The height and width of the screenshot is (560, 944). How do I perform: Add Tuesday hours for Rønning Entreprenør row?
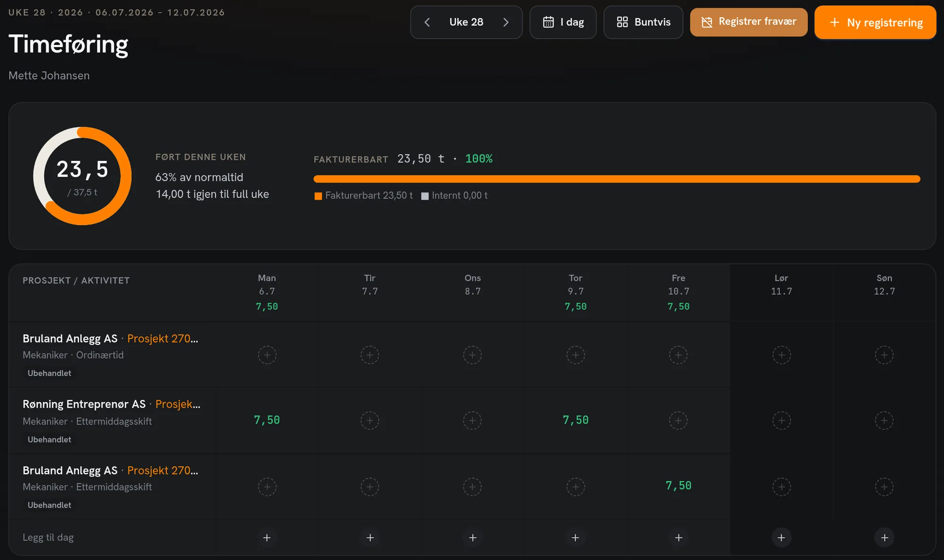370,420
